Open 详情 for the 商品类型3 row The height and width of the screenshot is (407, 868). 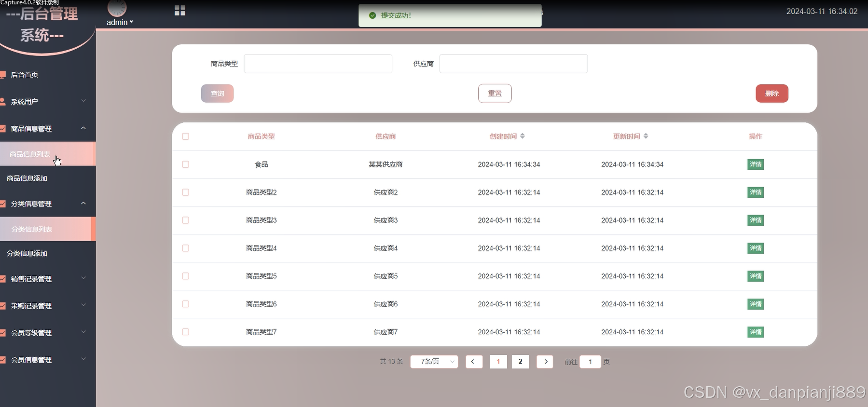coord(756,220)
